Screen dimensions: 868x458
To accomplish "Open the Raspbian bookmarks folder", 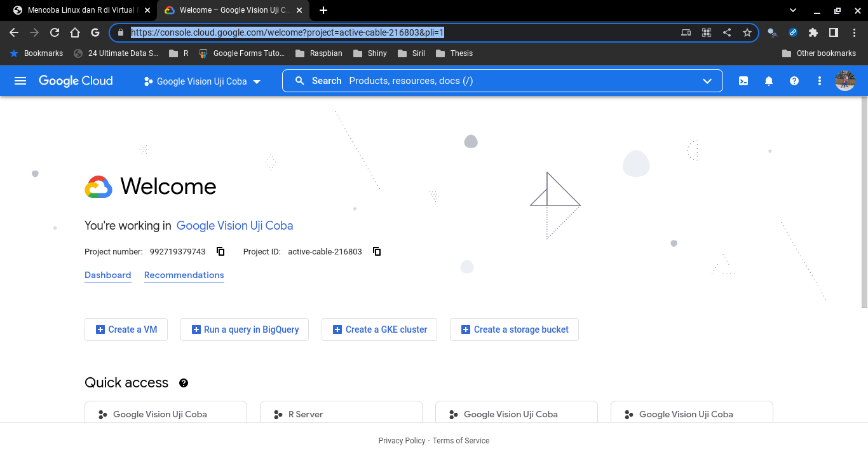I will (x=319, y=53).
